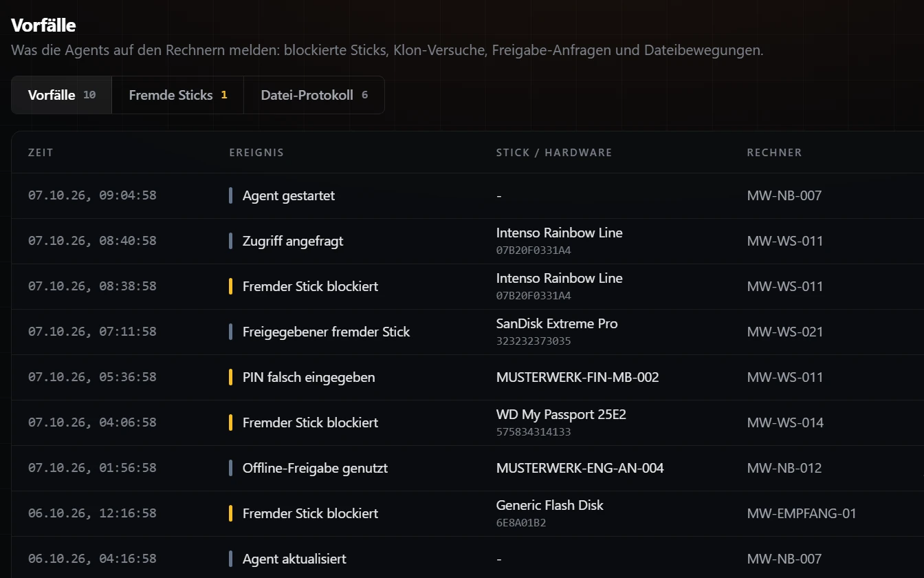Click the EREIGNIS column header
This screenshot has height=578, width=924.
pyautogui.click(x=256, y=153)
